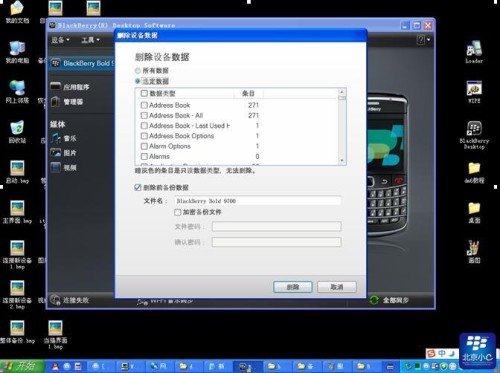Enable the 加密备份文件 encrypt checkbox
500x373 pixels.
pos(177,212)
